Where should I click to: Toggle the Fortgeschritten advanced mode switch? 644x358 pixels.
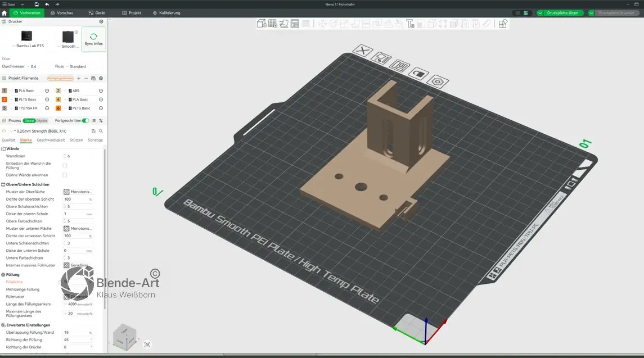[85, 120]
